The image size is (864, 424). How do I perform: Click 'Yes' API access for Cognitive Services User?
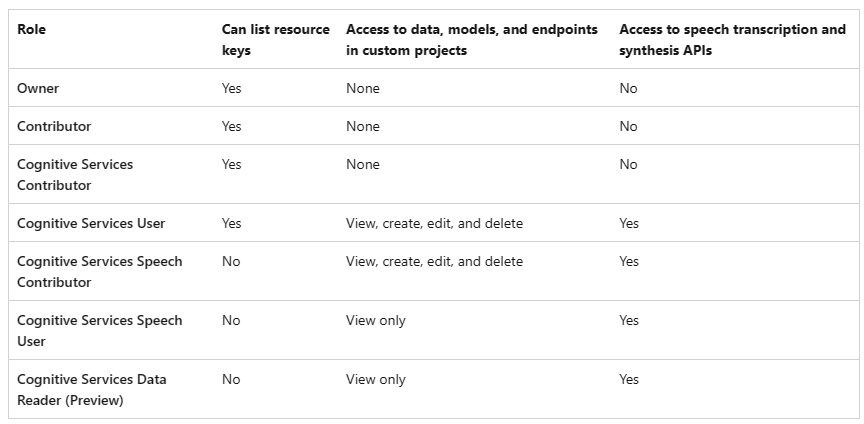coord(629,223)
